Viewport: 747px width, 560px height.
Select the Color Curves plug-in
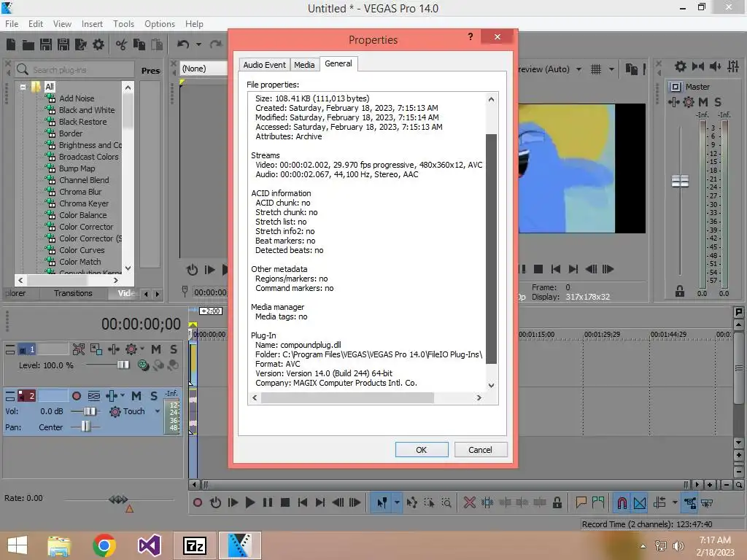(x=82, y=250)
